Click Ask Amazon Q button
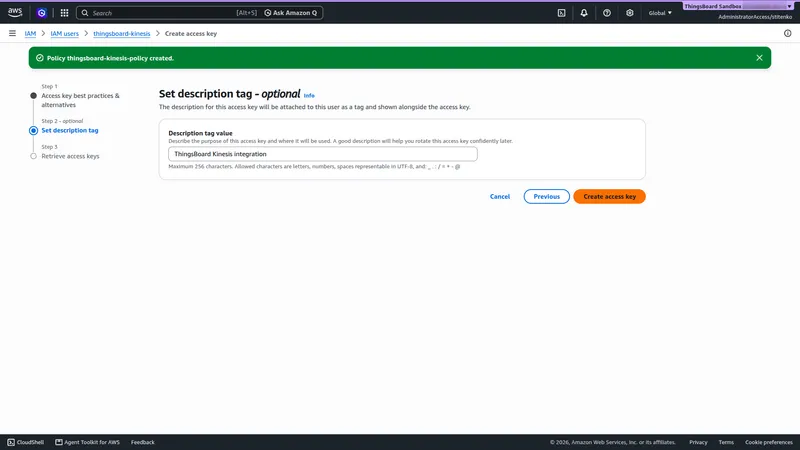 point(291,13)
